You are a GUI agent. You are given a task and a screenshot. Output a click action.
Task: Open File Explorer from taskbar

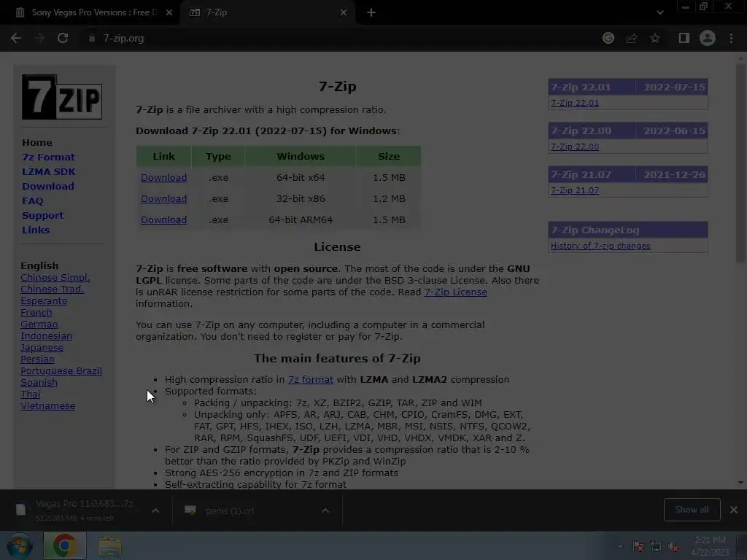110,547
